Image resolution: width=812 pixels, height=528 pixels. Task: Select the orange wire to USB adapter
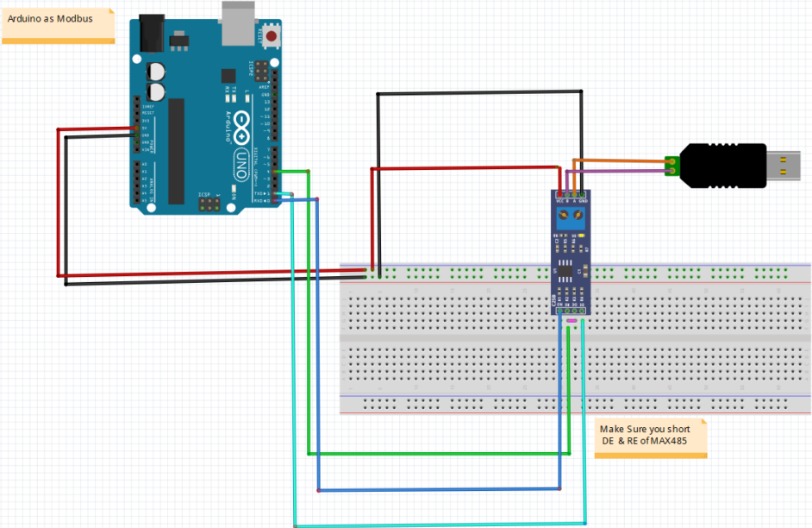(x=621, y=160)
